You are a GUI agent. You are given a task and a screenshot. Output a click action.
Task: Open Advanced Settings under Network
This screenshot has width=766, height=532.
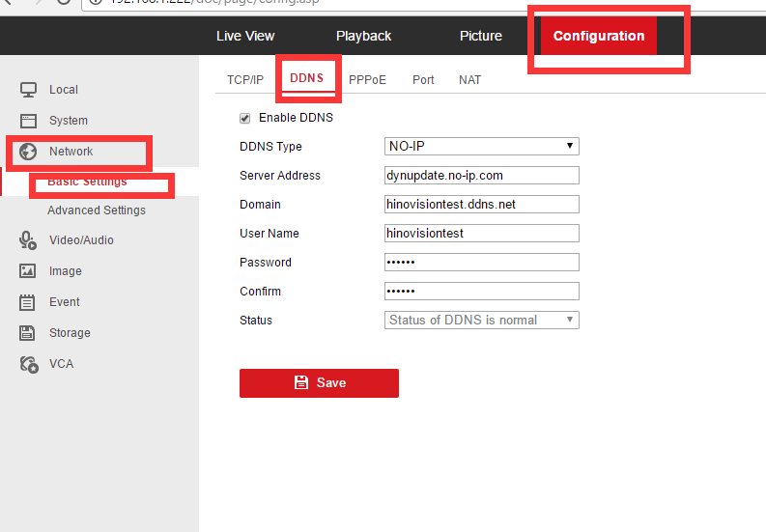(97, 210)
